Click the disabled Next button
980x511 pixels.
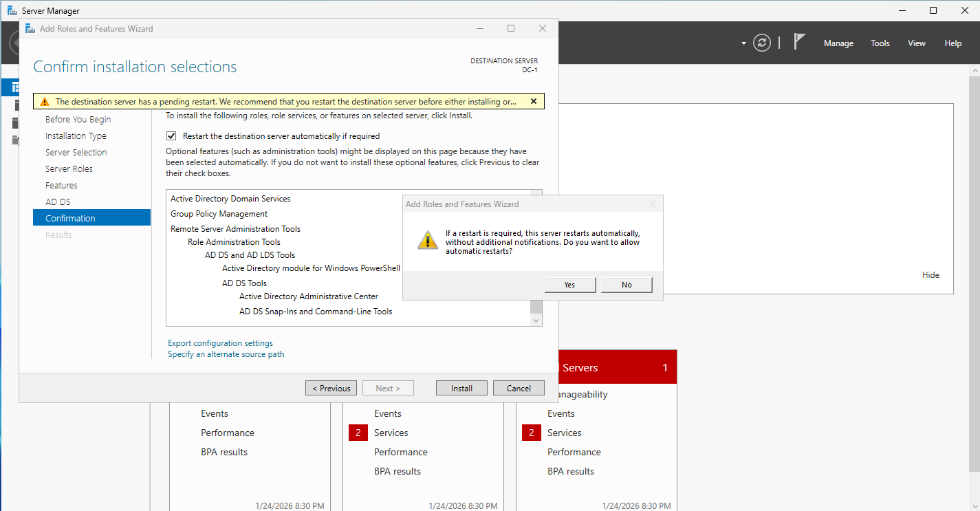pyautogui.click(x=388, y=389)
